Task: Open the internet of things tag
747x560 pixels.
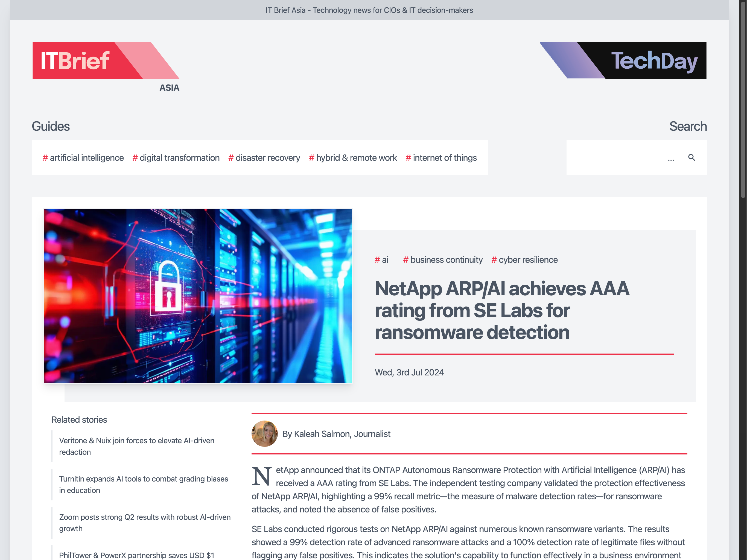Action: (x=441, y=158)
